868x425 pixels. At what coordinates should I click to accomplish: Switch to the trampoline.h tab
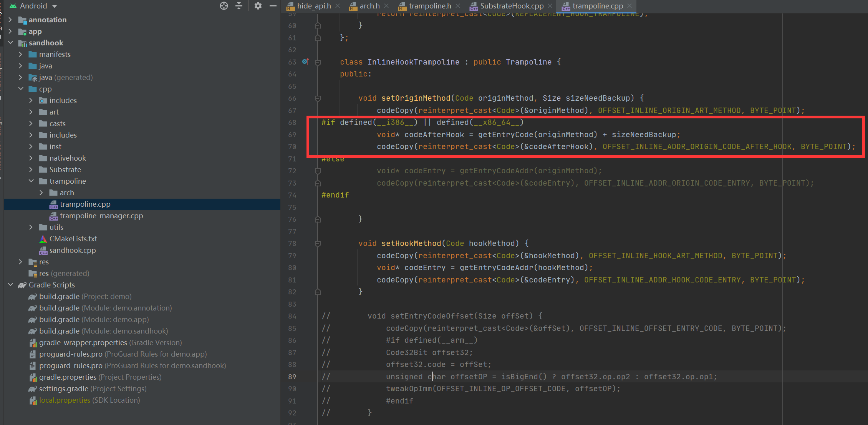[429, 6]
